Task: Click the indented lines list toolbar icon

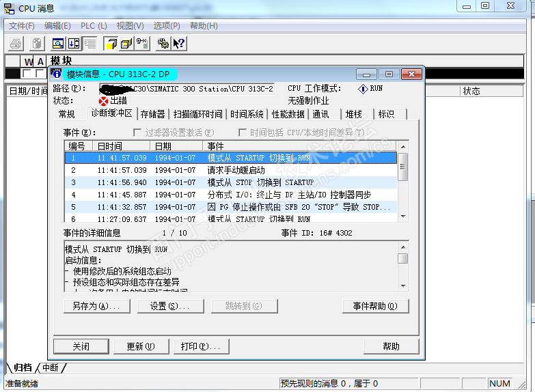Action: [90, 44]
